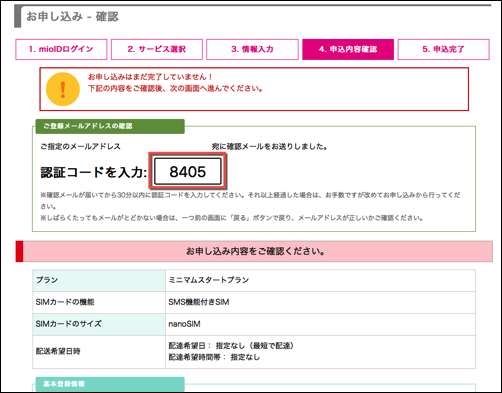Click the 基本登録情報 section header
This screenshot has height=393, width=502.
pos(110,384)
